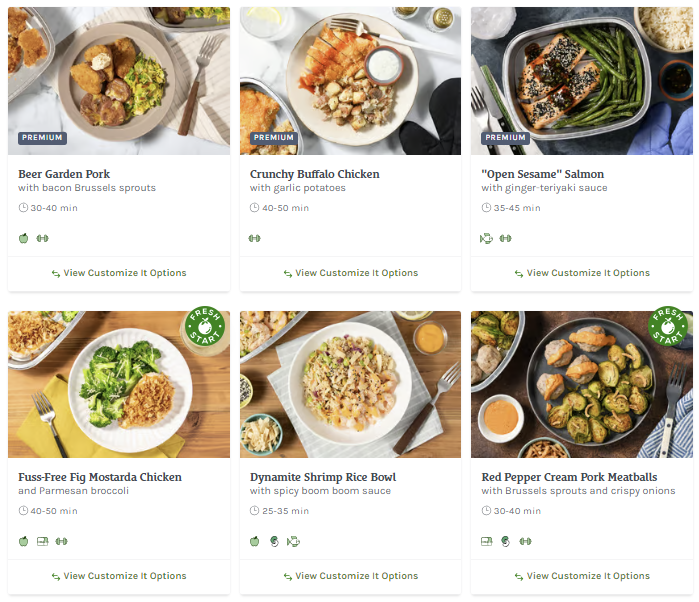Image resolution: width=699 pixels, height=602 pixels.
Task: Click the Fresh Start badge on Fig Mostarda Chicken
Action: [x=205, y=329]
